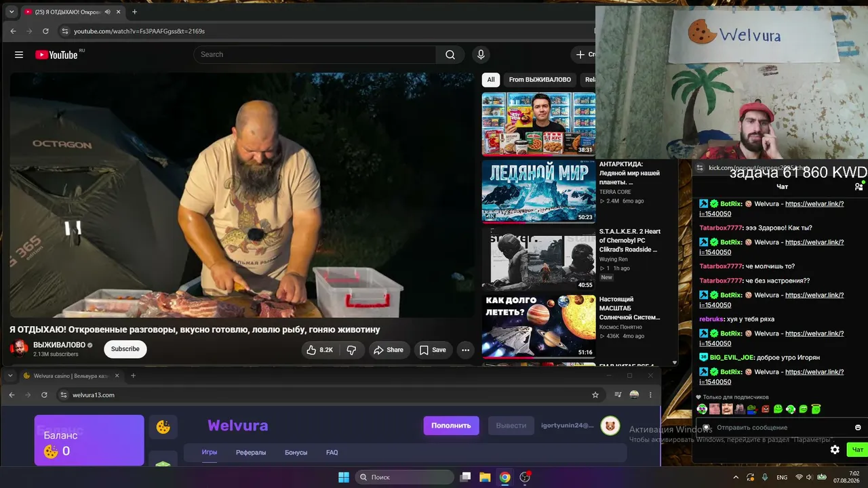This screenshot has height=488, width=868.
Task: Send message with green Чат button
Action: [x=858, y=449]
